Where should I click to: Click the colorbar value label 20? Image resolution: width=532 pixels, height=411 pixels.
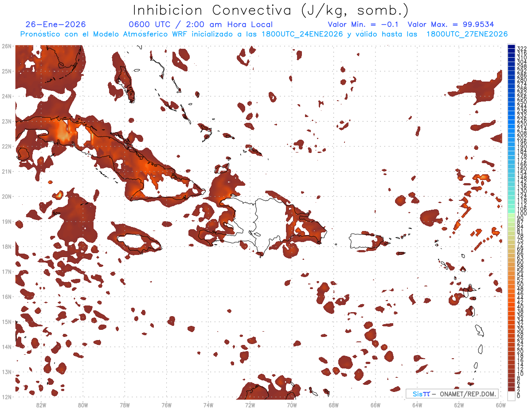pyautogui.click(x=520, y=351)
